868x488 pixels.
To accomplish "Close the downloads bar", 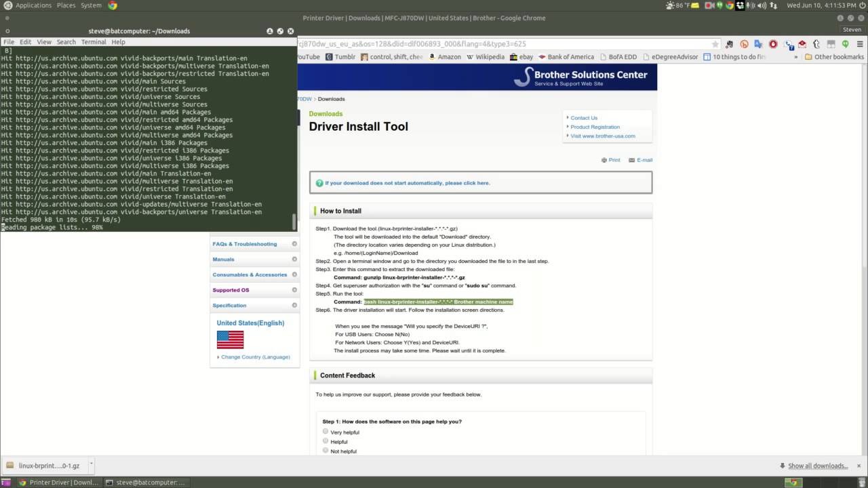I will click(x=859, y=466).
